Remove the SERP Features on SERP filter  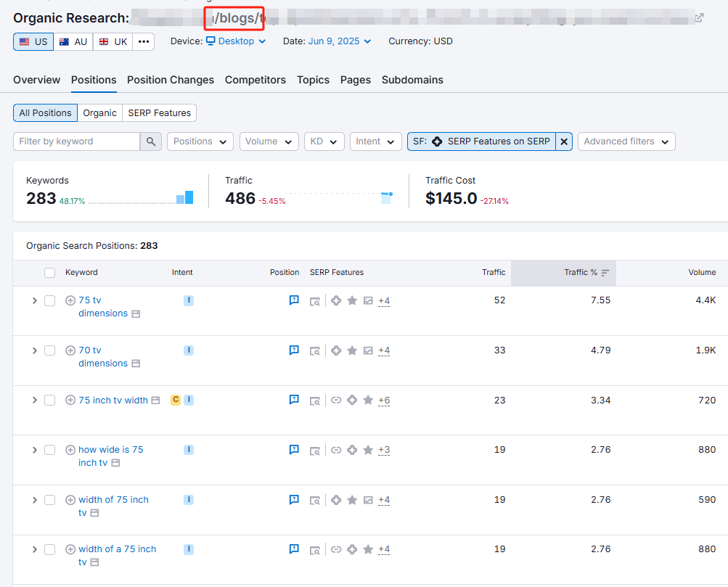(565, 141)
